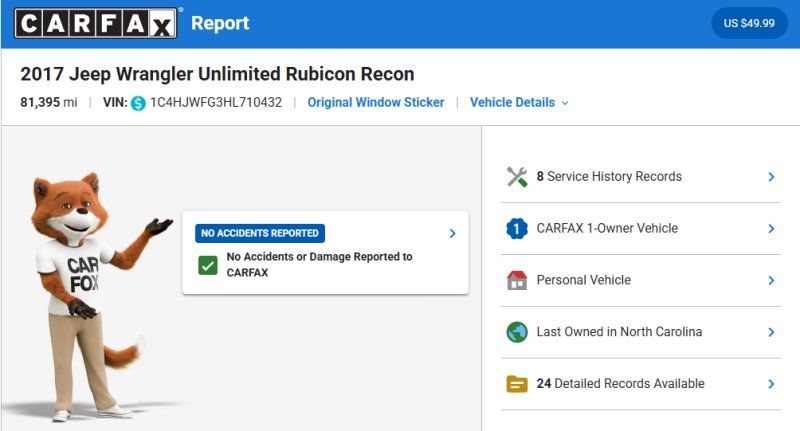The width and height of the screenshot is (800, 431).
Task: Click the house Personal Vehicle icon
Action: coord(517,280)
